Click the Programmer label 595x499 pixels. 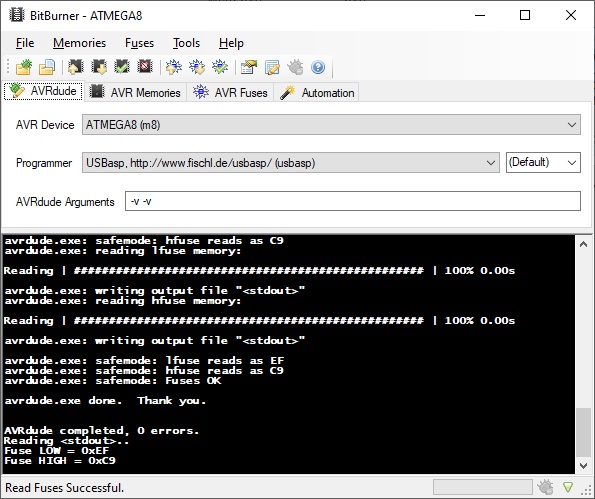click(x=44, y=163)
